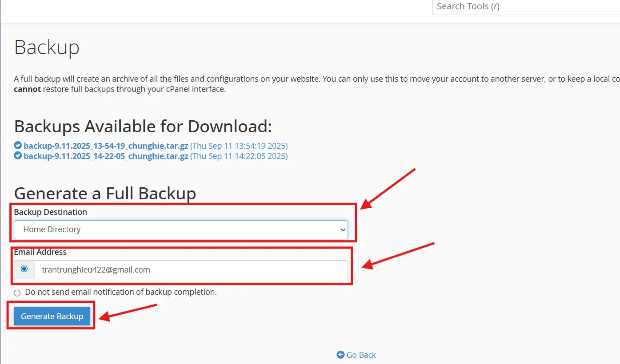Download the backup-9.11.2025_13-54-19 archive
620x364 pixels.
click(x=106, y=146)
